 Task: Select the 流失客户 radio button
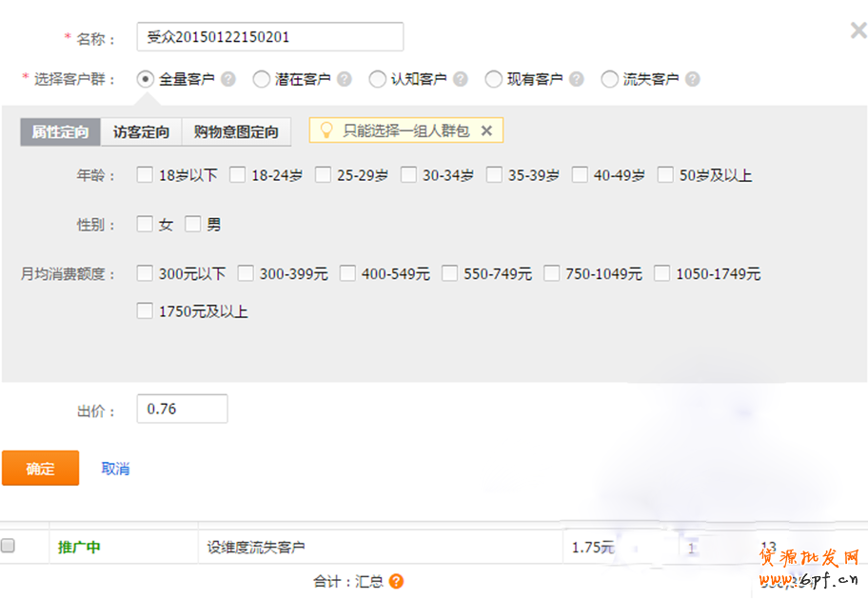(610, 80)
